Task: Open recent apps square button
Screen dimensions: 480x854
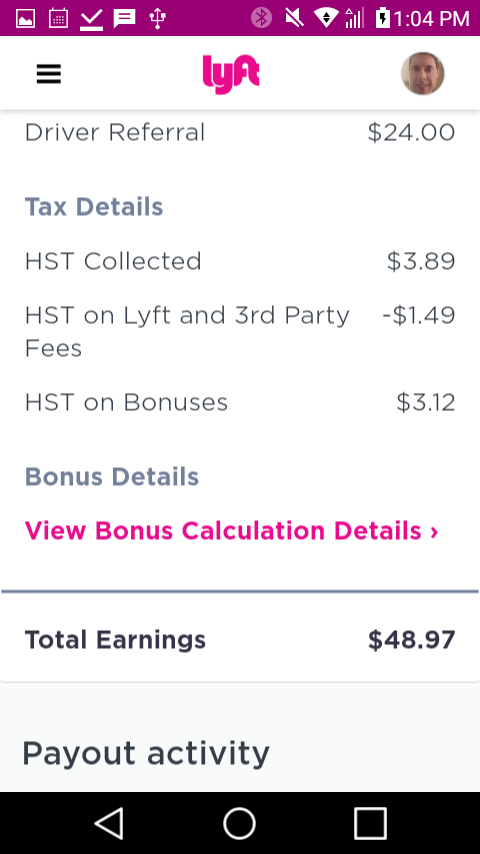Action: pos(370,823)
